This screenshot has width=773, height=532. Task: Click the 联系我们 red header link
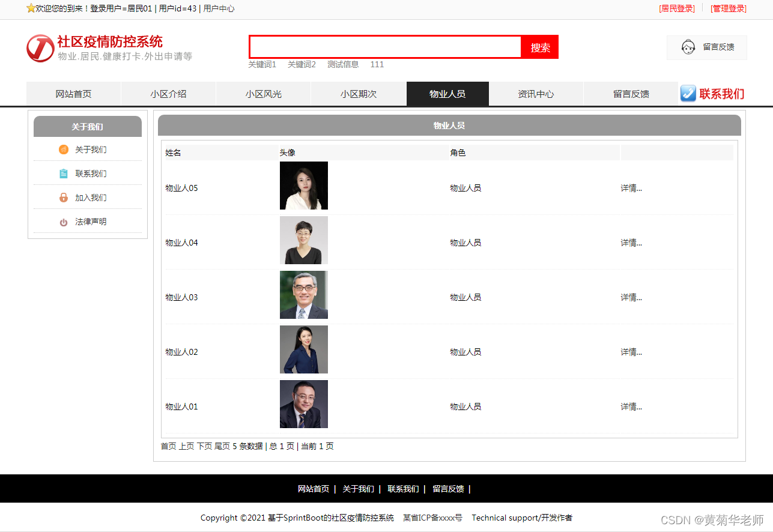[x=721, y=94]
